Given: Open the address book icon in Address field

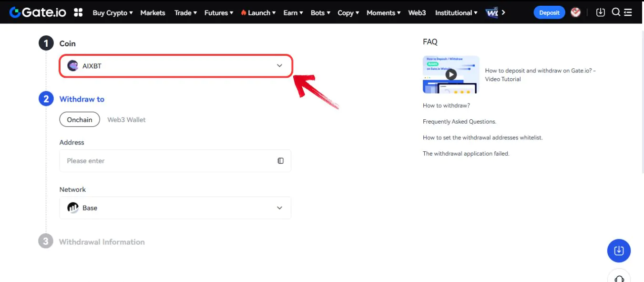Looking at the screenshot, I should click(x=280, y=161).
